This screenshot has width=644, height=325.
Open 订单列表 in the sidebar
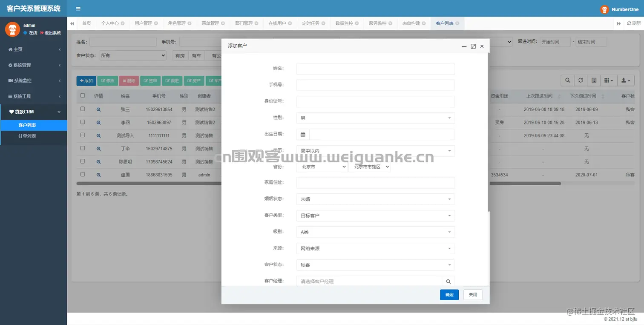27,136
